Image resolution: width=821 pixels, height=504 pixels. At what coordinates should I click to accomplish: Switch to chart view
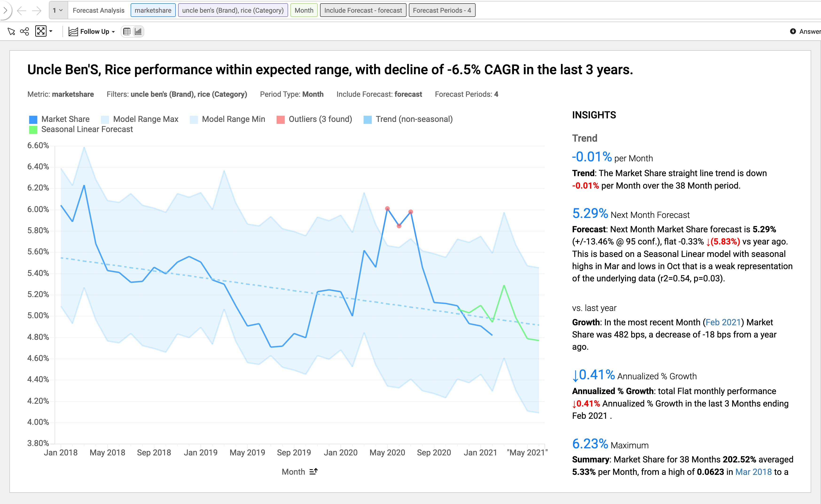(x=138, y=32)
